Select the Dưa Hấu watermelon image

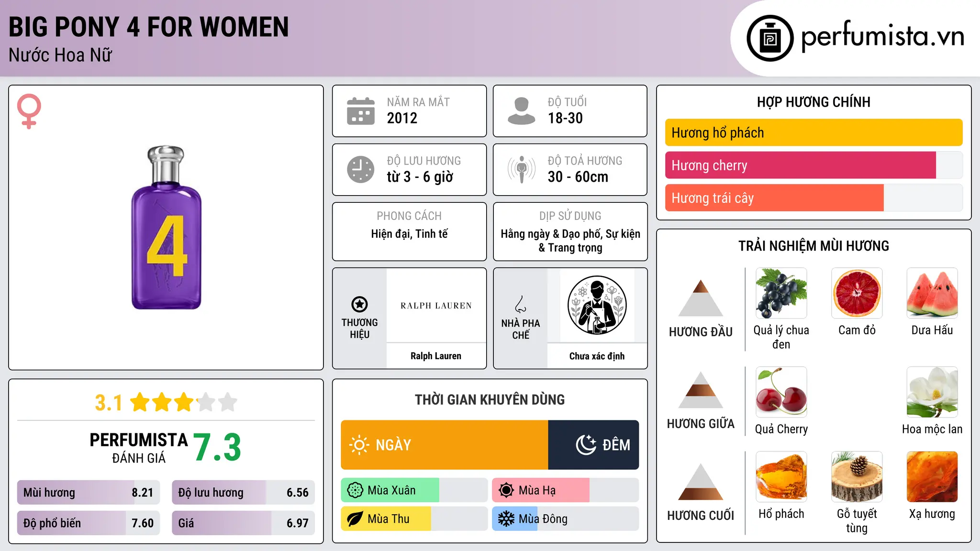click(932, 293)
